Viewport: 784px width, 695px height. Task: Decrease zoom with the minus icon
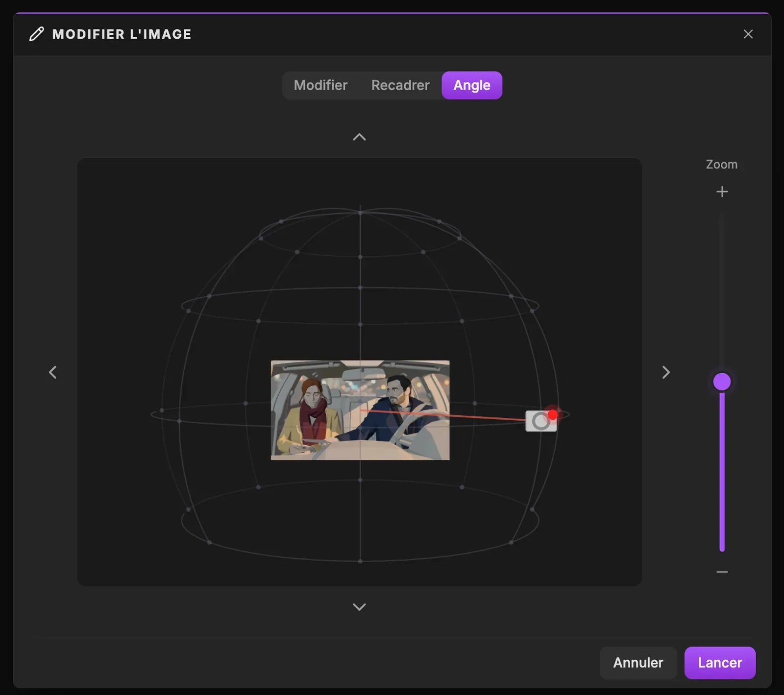[722, 572]
